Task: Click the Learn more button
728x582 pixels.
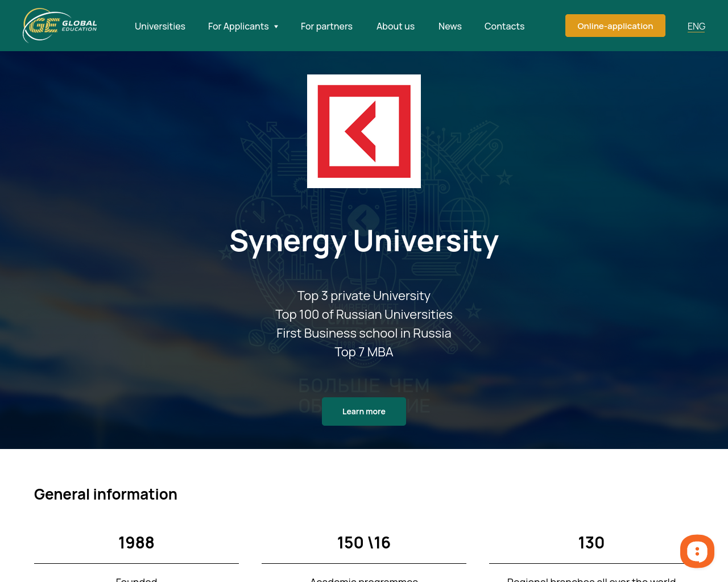Action: coord(364,411)
